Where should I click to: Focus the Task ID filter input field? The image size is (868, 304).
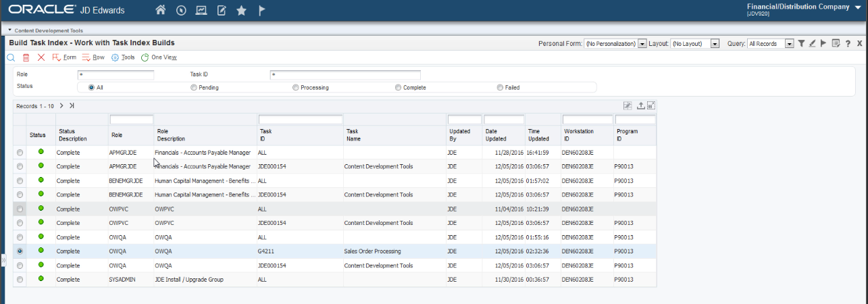coord(345,75)
